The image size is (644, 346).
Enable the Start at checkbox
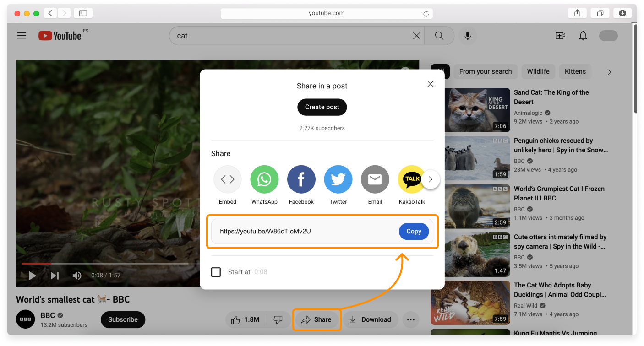click(216, 272)
